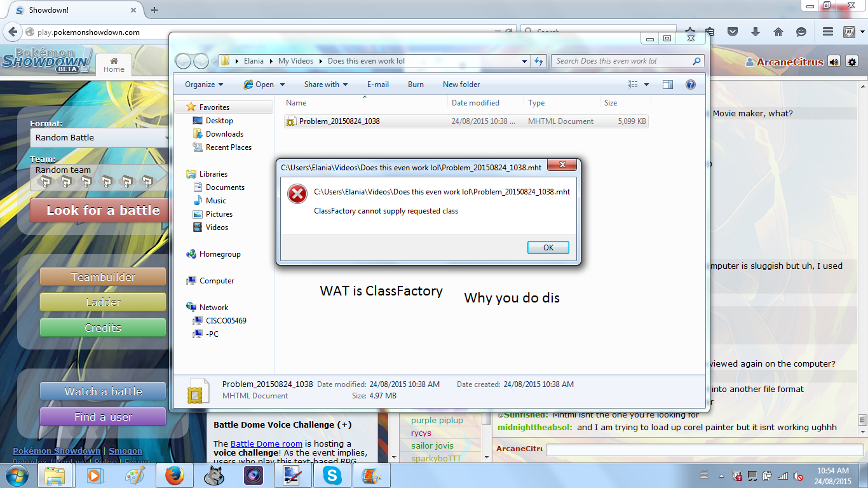Click Burn in Explorer toolbar
This screenshot has width=868, height=488.
(416, 85)
